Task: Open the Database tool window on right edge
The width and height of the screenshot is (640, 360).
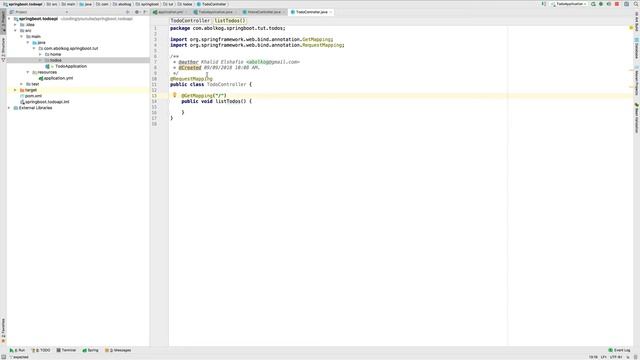Action: pyautogui.click(x=636, y=48)
